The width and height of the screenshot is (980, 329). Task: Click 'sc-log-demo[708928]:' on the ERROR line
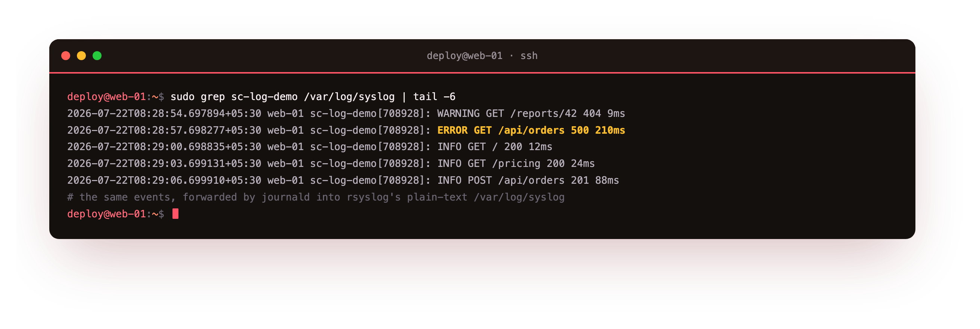tap(371, 130)
